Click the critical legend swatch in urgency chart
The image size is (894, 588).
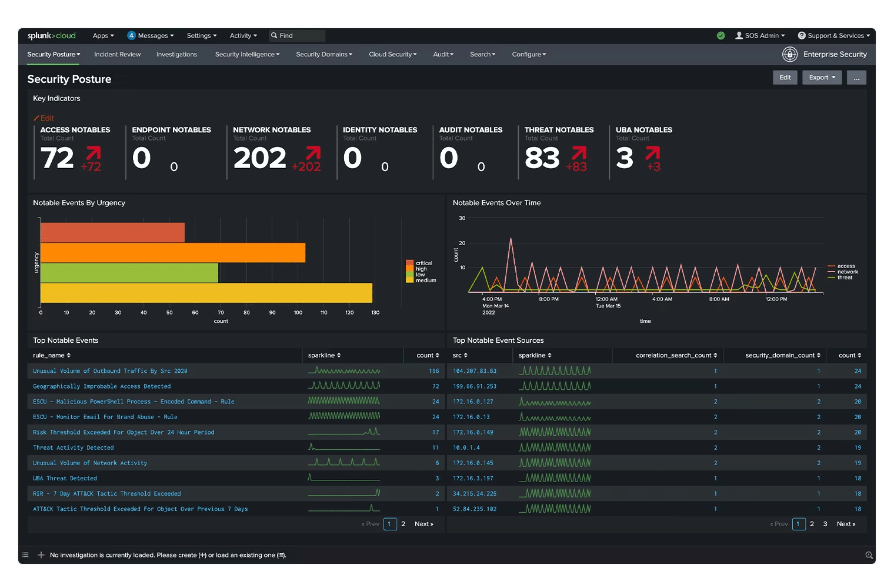coord(409,263)
